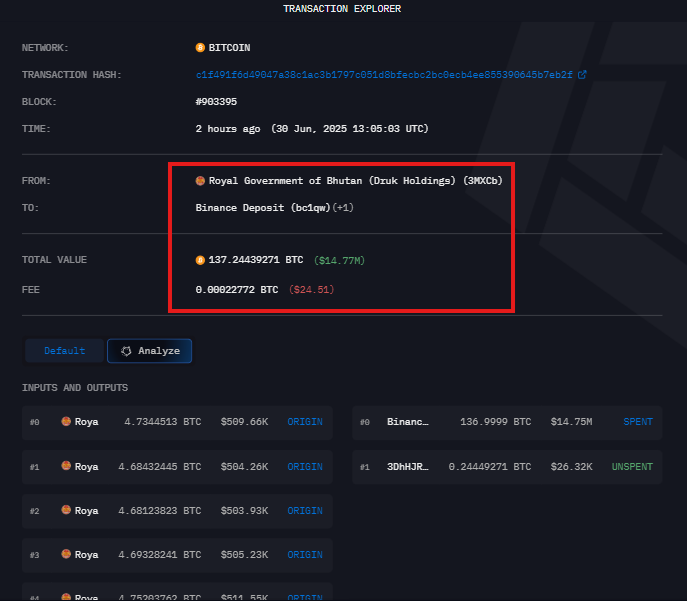This screenshot has width=687, height=601.
Task: Open the Binanc... output address
Action: pyautogui.click(x=408, y=422)
